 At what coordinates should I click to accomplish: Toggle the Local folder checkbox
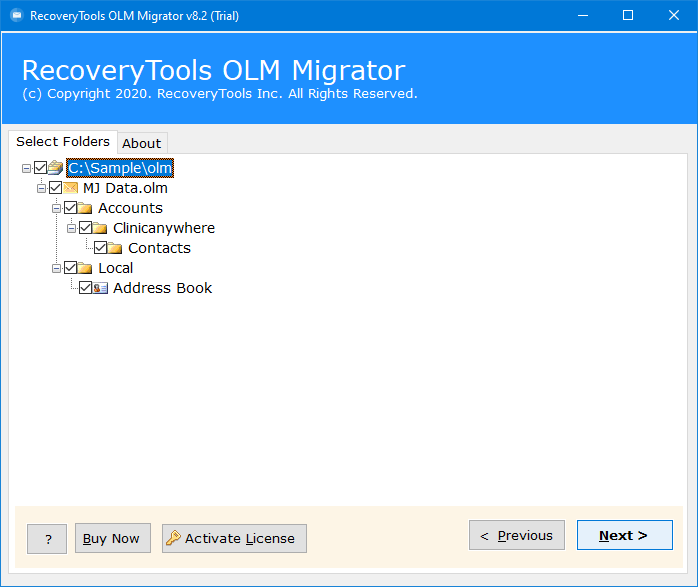tap(70, 268)
